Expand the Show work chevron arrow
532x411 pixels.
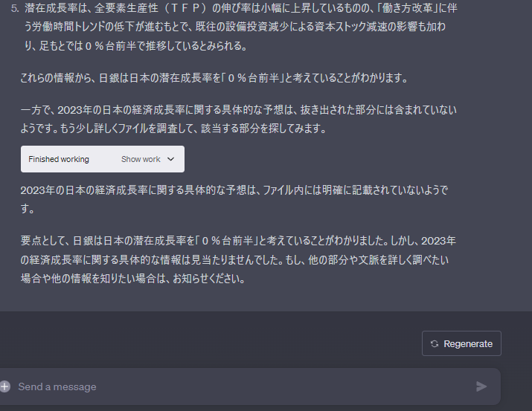tap(170, 159)
